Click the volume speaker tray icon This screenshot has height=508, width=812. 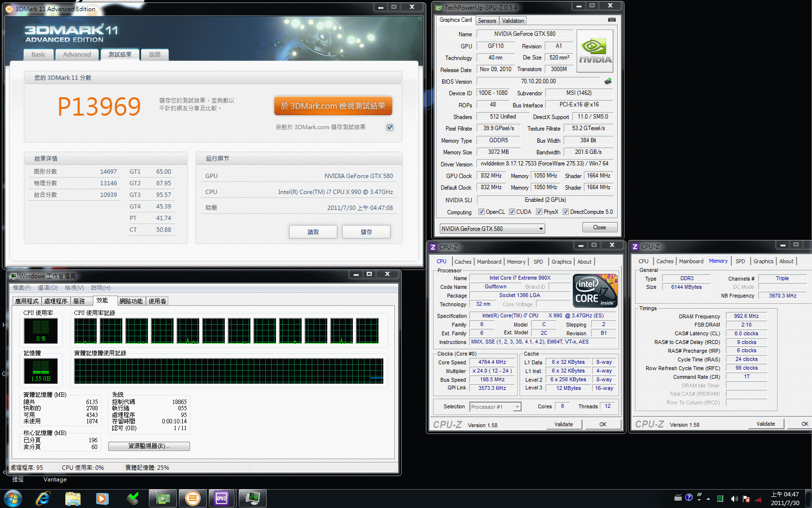734,498
